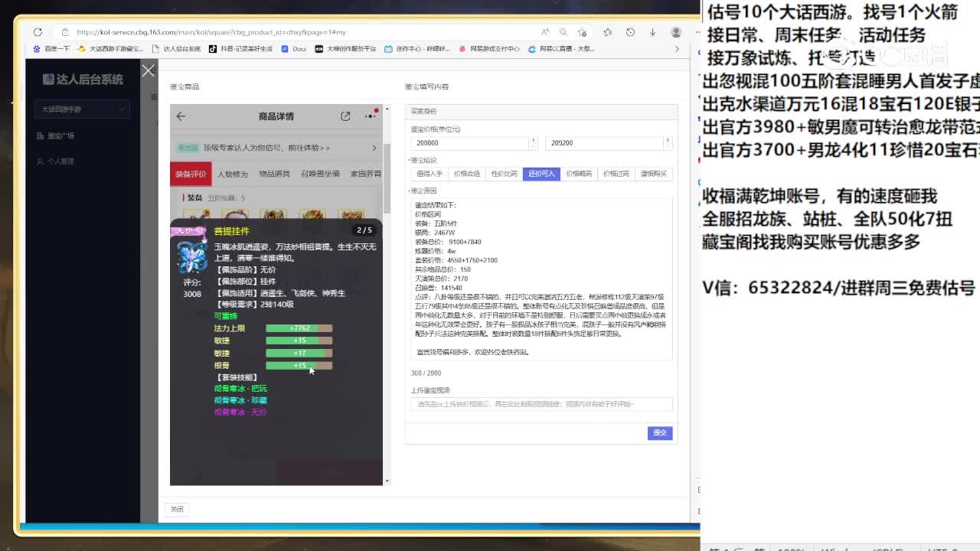The image size is (980, 551).
Task: Click the browser address bar URL
Action: click(211, 32)
